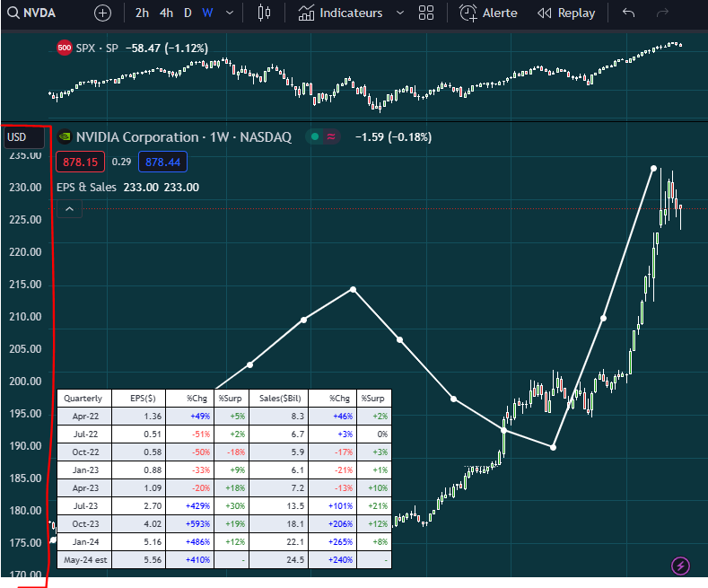Click the Apr-22 quarterly row label
This screenshot has width=708, height=588.
point(84,417)
